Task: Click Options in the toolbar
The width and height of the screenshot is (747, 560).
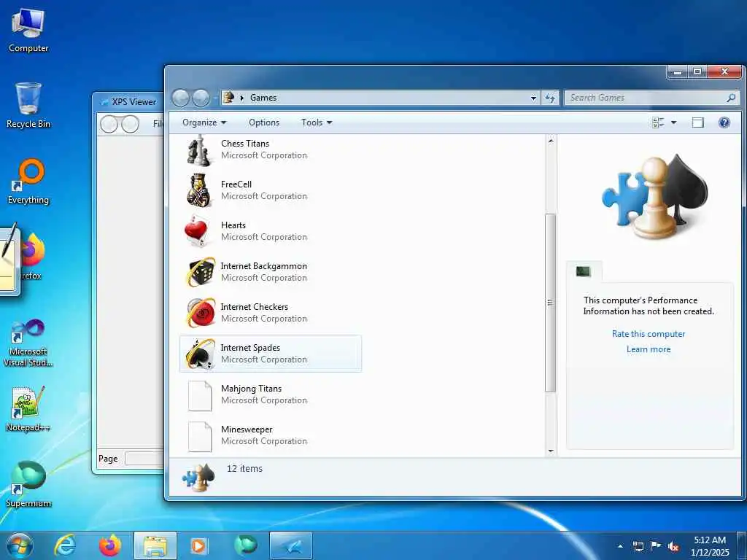Action: pyautogui.click(x=264, y=122)
